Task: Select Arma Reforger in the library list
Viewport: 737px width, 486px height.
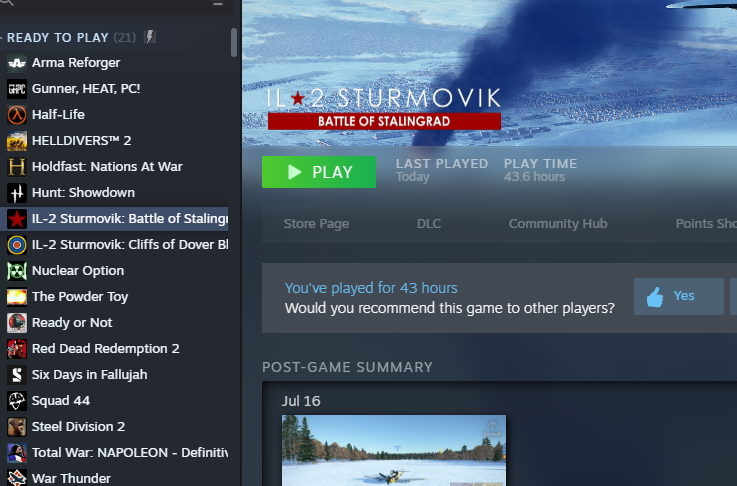Action: point(114,63)
